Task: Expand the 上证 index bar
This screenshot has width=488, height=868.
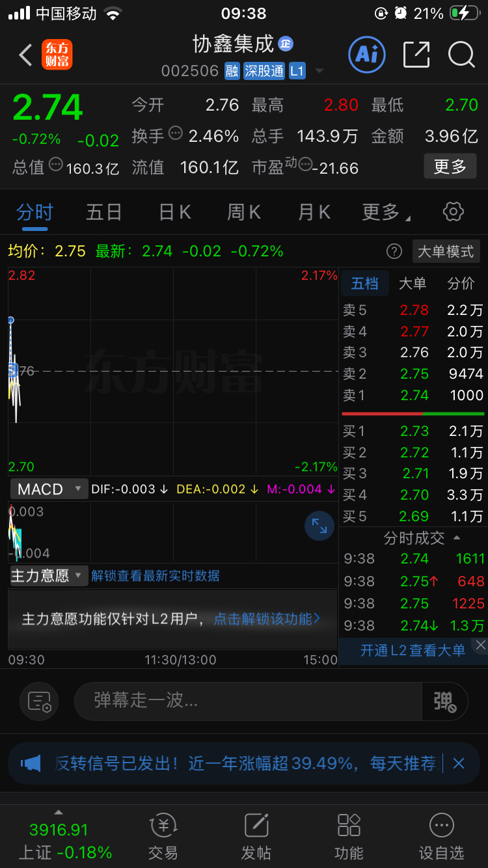Action: pyautogui.click(x=59, y=812)
